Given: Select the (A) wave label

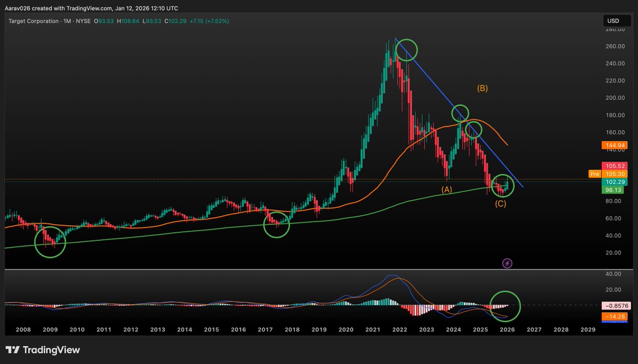Looking at the screenshot, I should (447, 189).
